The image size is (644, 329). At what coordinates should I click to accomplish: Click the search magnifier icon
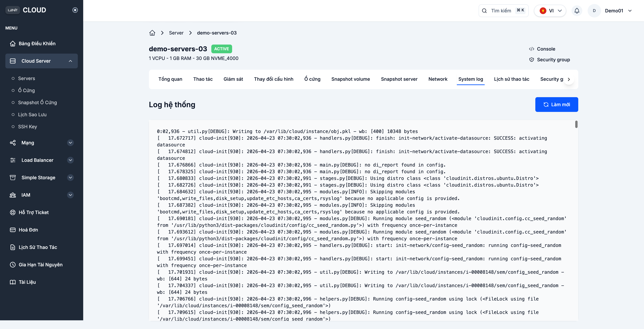point(485,11)
